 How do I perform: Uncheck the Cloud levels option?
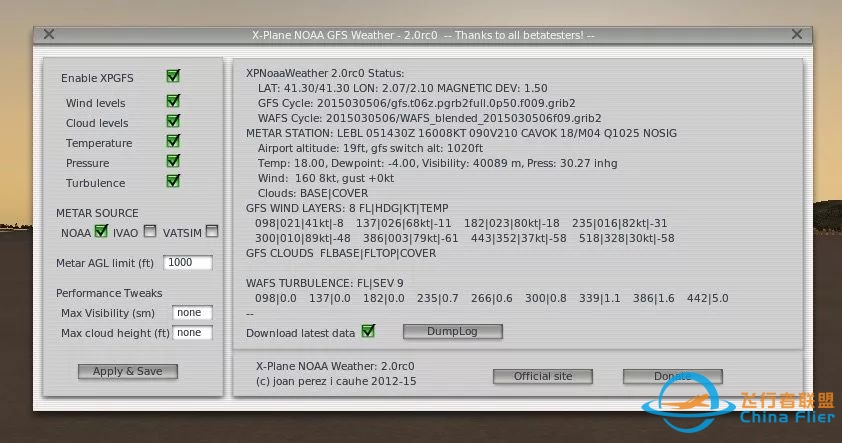(173, 121)
